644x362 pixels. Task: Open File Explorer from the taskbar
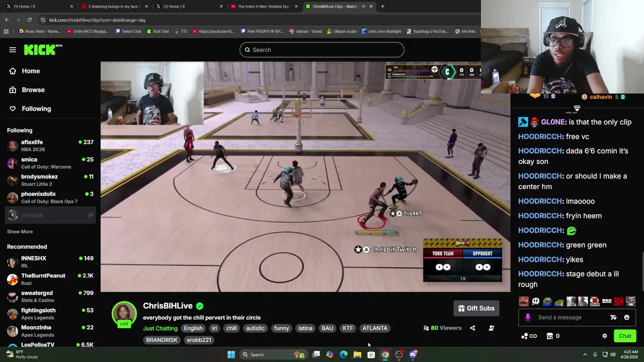(x=357, y=355)
